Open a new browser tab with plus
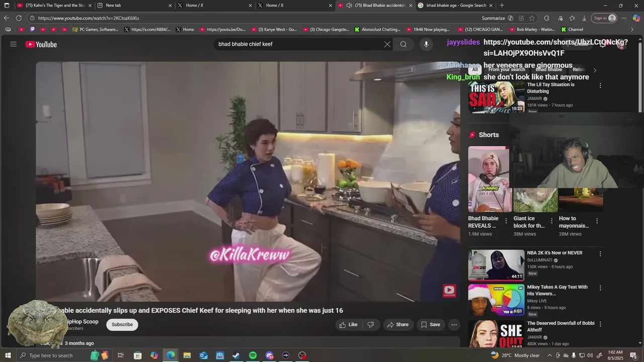644x362 pixels. (502, 6)
